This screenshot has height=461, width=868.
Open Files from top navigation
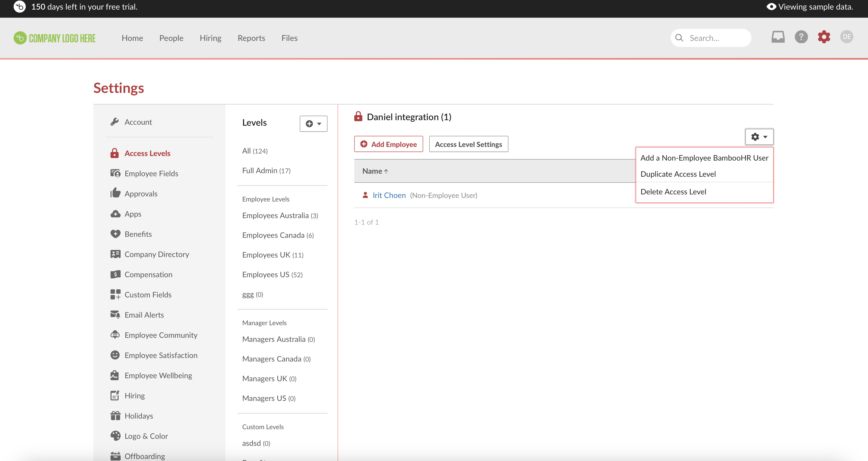289,38
